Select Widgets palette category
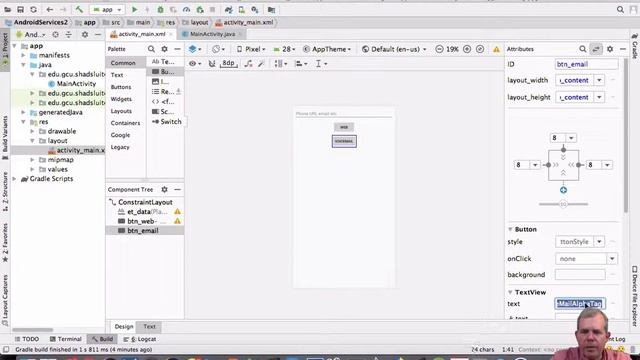The height and width of the screenshot is (360, 640). pos(121,99)
